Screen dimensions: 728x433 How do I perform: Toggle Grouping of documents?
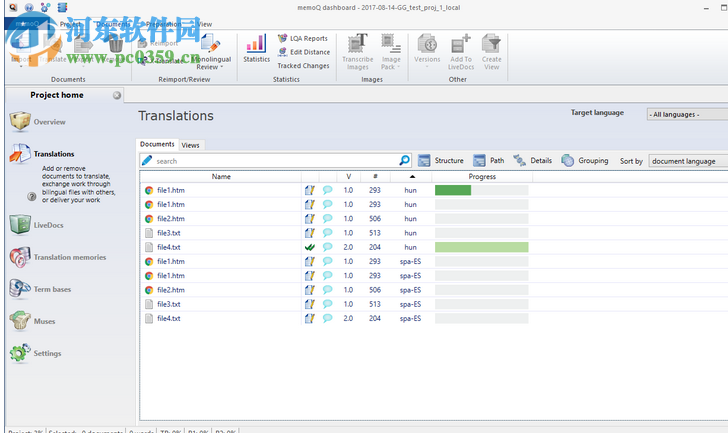(x=585, y=161)
